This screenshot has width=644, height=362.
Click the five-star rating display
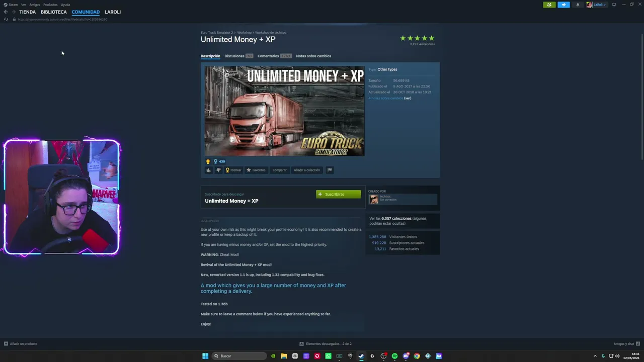(x=417, y=38)
